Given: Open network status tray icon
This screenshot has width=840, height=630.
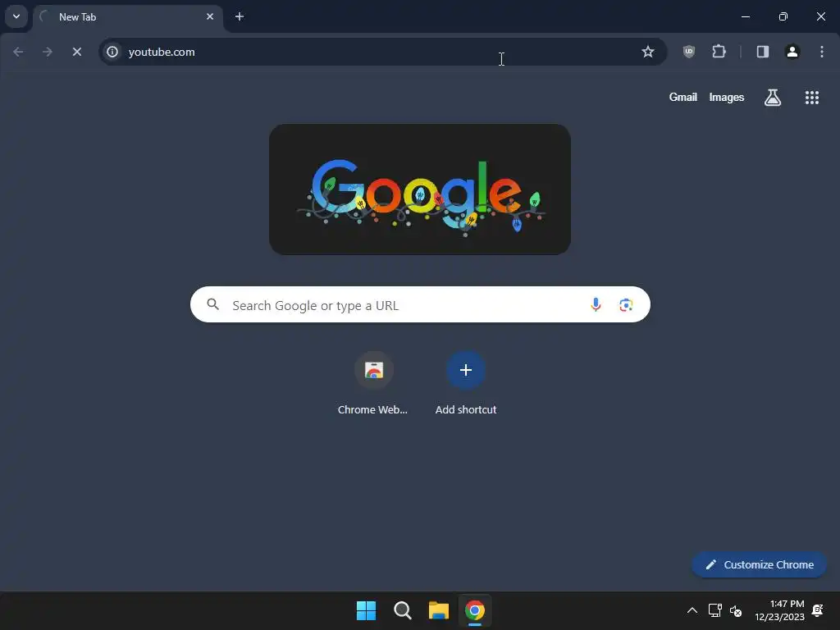Looking at the screenshot, I should click(714, 610).
